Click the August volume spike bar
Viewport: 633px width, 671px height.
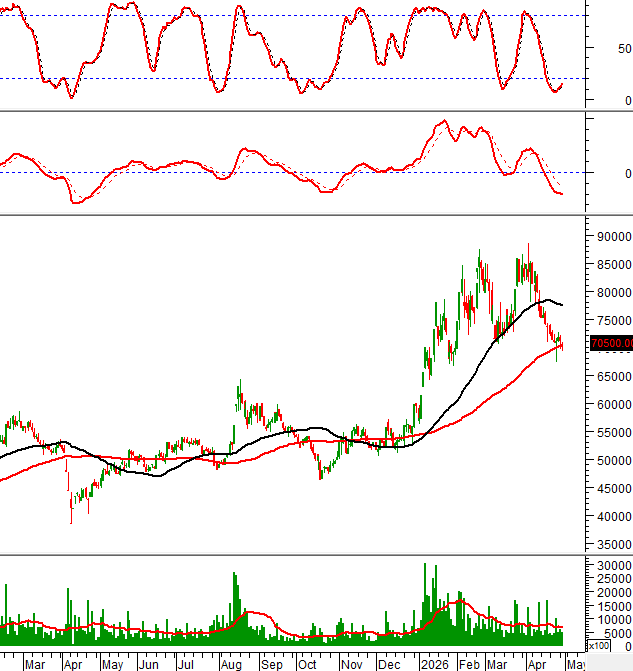[234, 609]
